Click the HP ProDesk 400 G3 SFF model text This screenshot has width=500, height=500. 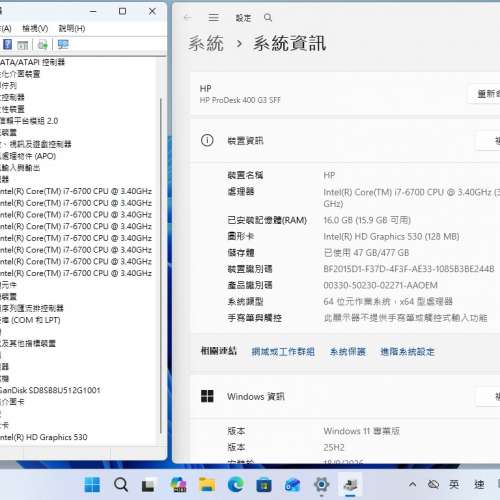pyautogui.click(x=240, y=100)
